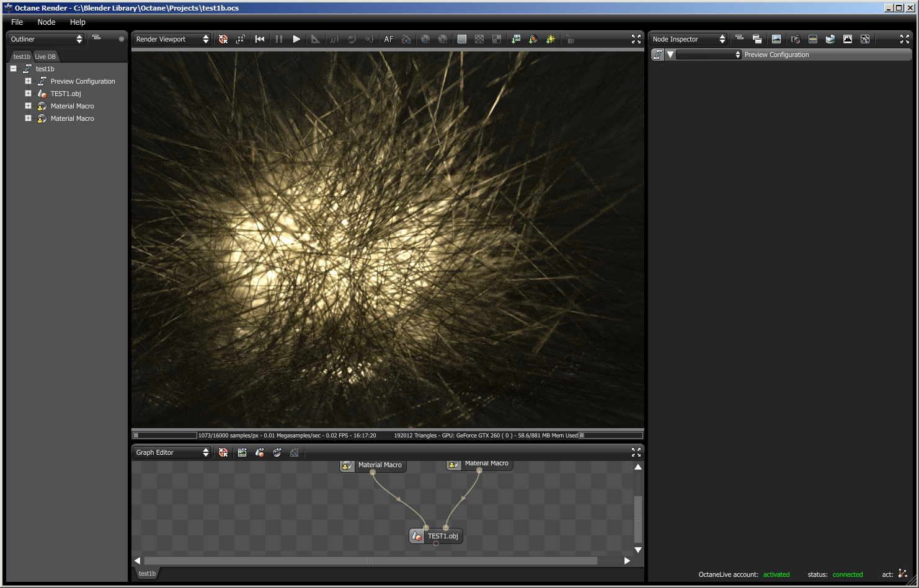Click the first crossed-out globe icon
Viewport: 919px width, 588px height.
point(425,39)
